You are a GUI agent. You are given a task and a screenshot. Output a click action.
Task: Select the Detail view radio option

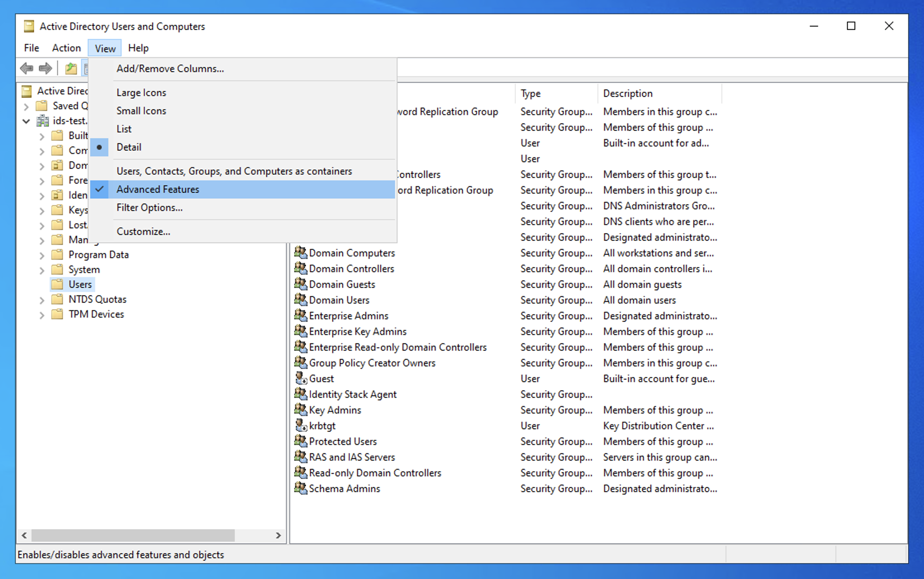[x=243, y=147]
